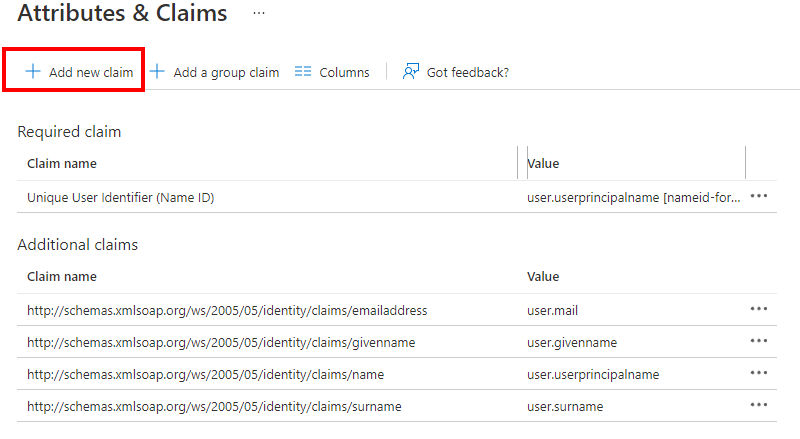
Task: Click the Got feedback? link
Action: [x=468, y=72]
